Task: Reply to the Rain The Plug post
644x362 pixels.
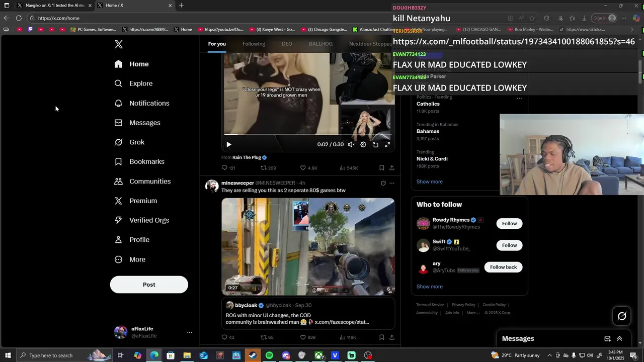Action: (228, 168)
